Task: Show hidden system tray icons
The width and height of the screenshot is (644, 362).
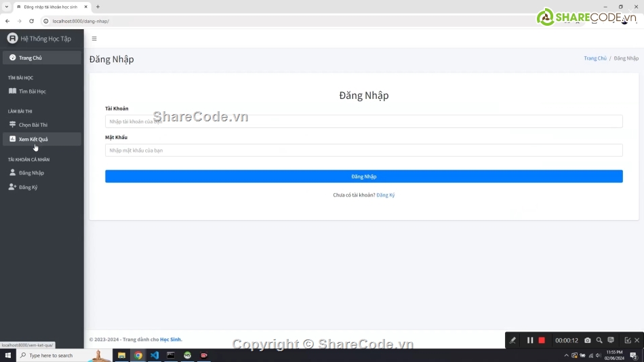Action: point(566,355)
